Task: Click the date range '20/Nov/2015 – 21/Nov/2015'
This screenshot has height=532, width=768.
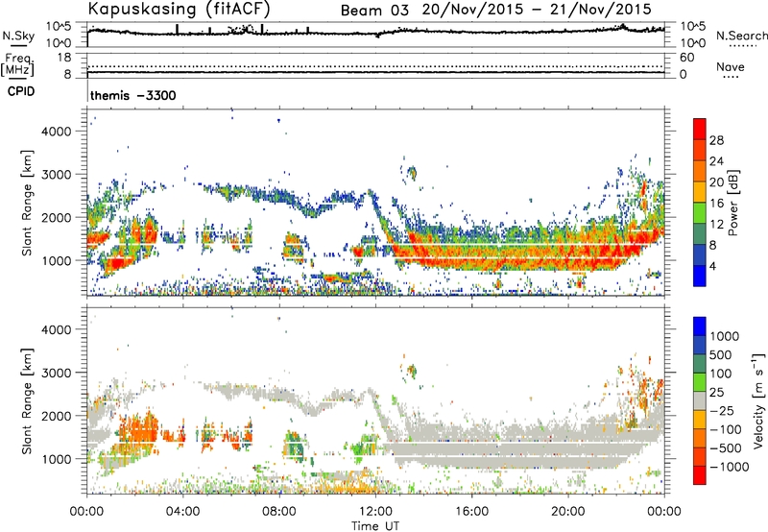Action: (x=537, y=10)
